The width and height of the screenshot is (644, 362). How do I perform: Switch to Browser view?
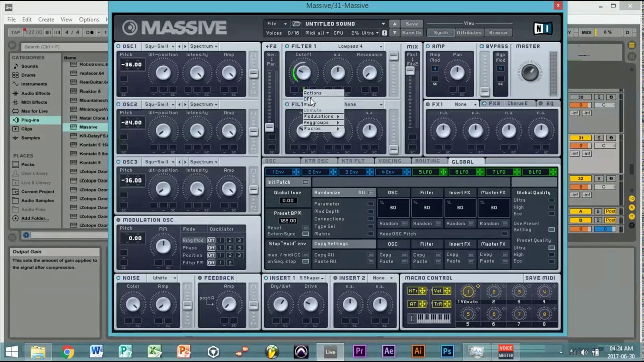click(498, 33)
